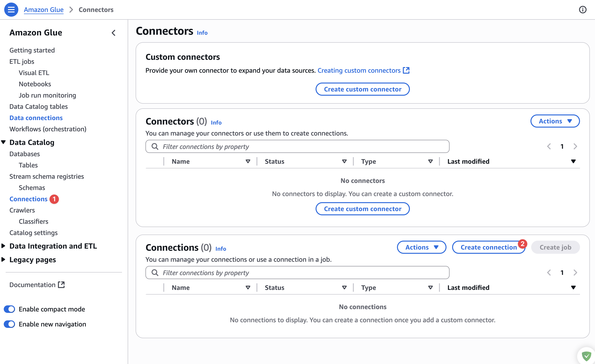
Task: Sort Connections table by Status
Action: point(344,288)
